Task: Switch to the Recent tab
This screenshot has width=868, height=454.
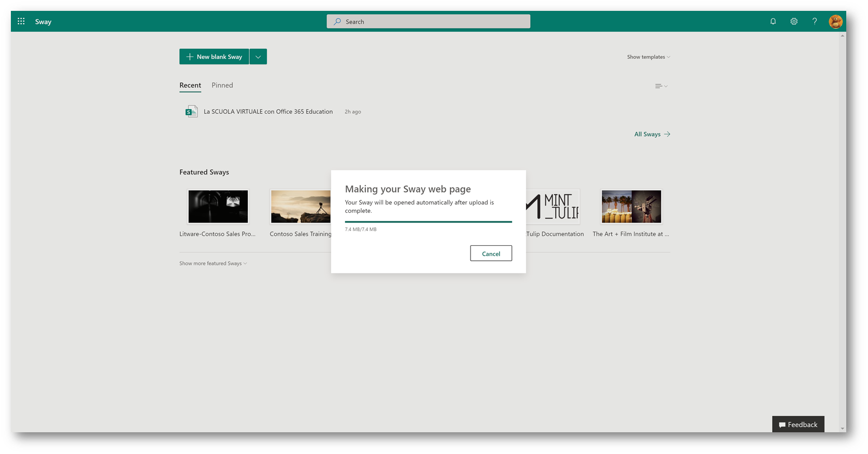Action: [x=190, y=85]
